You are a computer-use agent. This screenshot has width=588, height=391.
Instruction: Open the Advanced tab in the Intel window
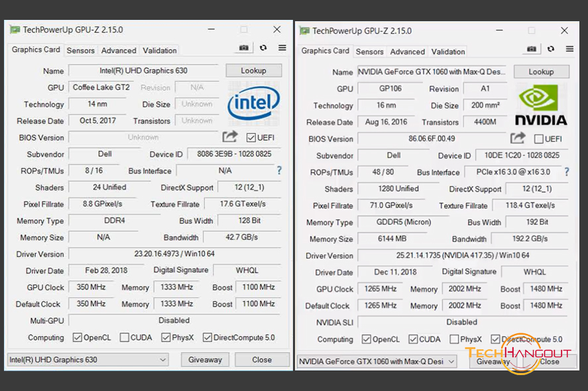pyautogui.click(x=119, y=50)
